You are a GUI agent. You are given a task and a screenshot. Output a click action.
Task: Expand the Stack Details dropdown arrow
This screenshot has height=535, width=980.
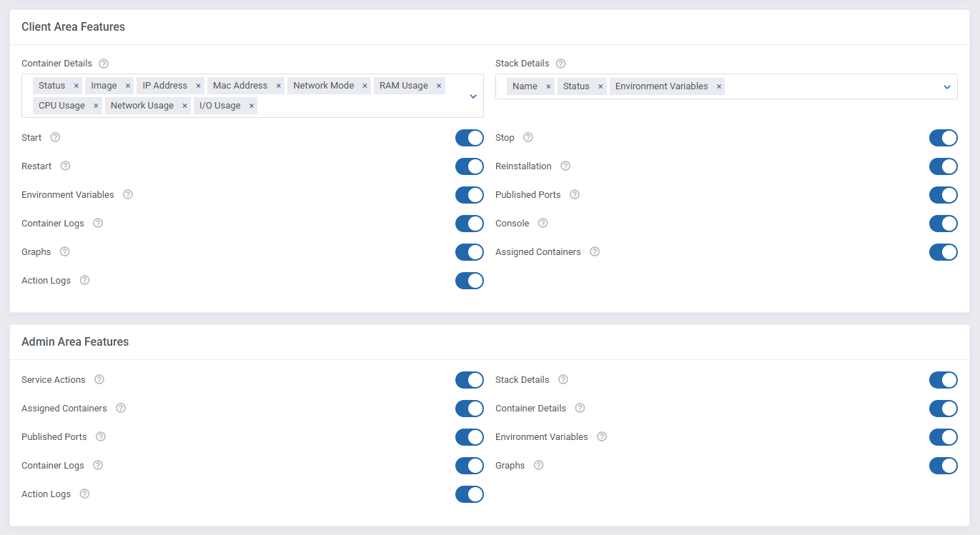click(947, 86)
